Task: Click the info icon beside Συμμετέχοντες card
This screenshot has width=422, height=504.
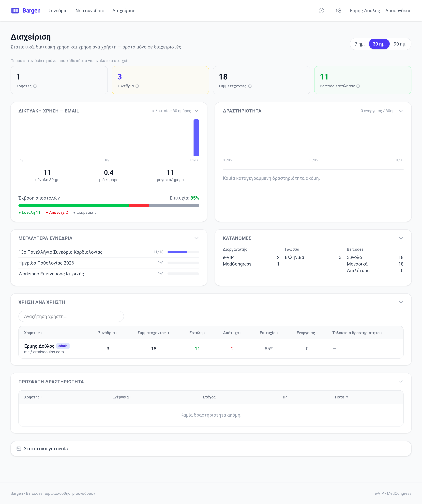Action: 250,86
